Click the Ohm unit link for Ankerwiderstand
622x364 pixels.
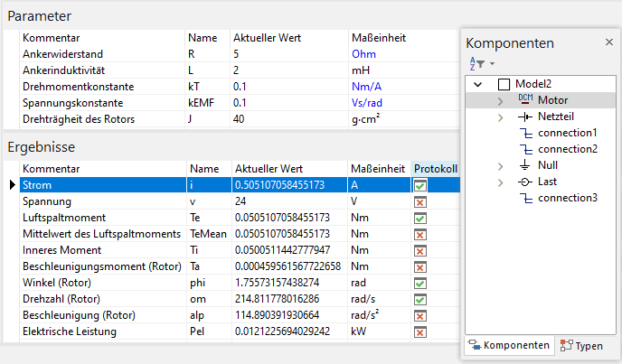tap(363, 54)
